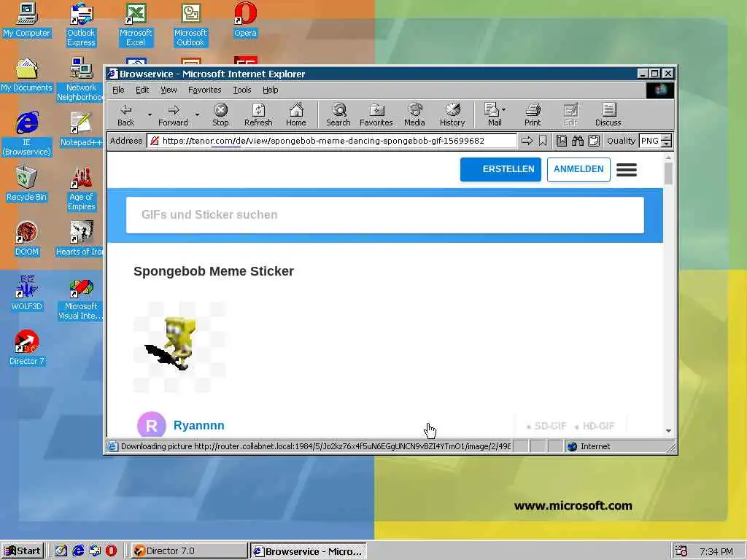
Task: Switch to Director 7.0 taskbar button
Action: coord(189,551)
